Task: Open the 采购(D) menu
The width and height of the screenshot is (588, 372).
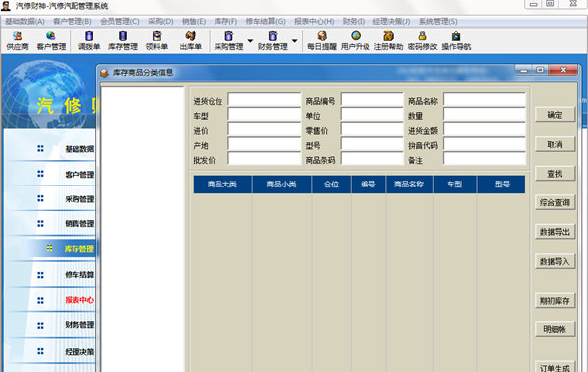Action: point(161,22)
